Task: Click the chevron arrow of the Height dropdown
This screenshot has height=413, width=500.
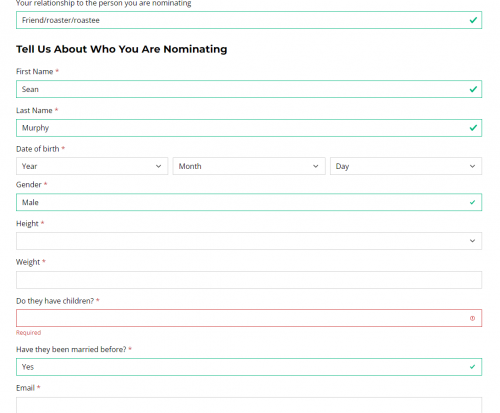Action: (472, 241)
